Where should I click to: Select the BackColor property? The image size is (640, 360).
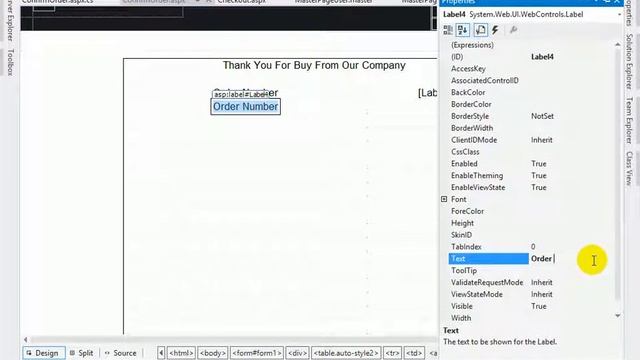(x=468, y=92)
